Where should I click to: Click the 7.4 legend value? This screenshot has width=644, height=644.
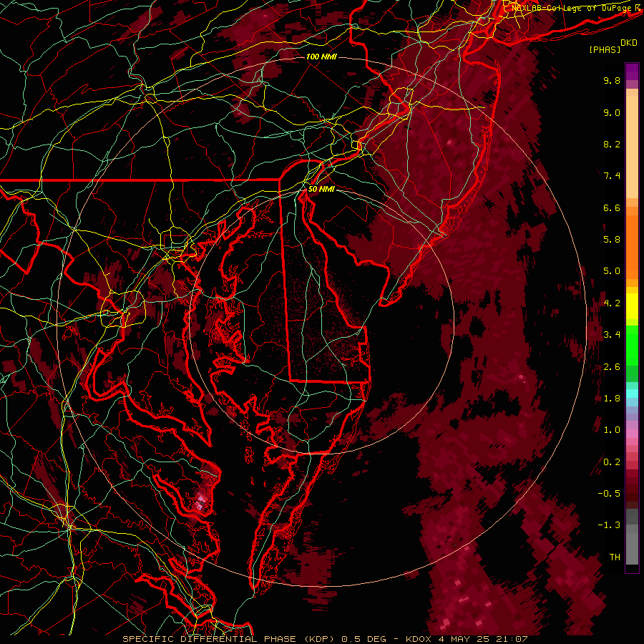tap(612, 176)
